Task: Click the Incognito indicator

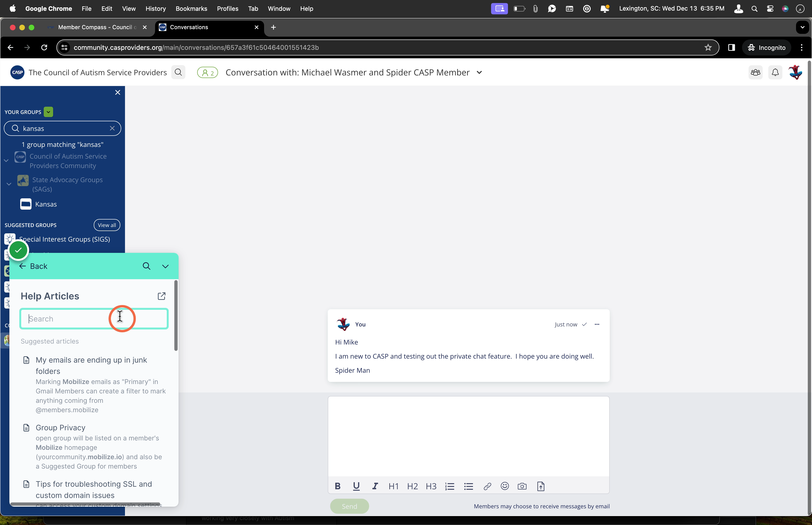Action: [x=767, y=47]
